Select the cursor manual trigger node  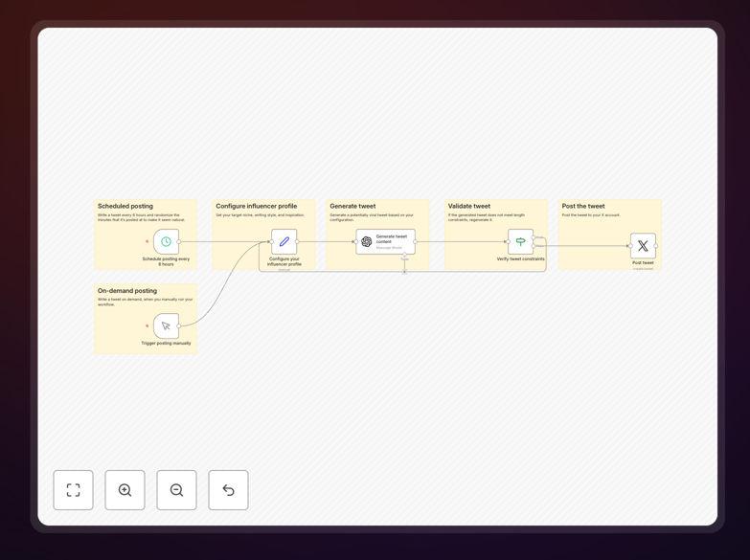click(166, 325)
